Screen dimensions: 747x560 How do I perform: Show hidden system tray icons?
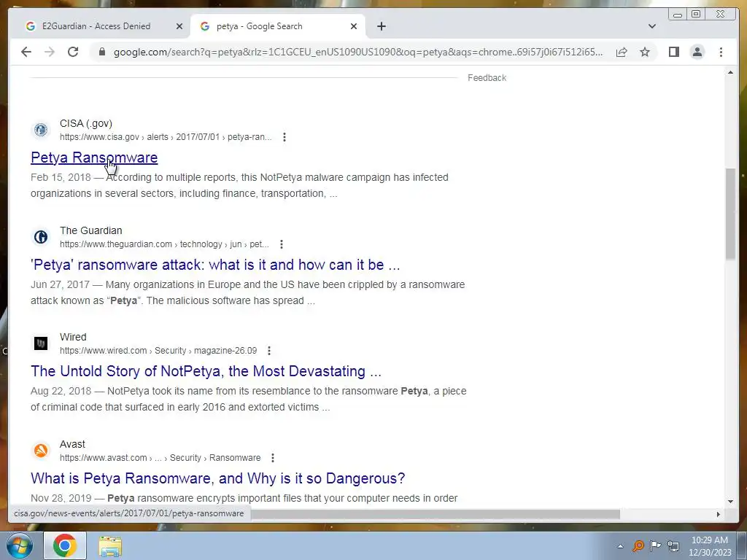(620, 546)
